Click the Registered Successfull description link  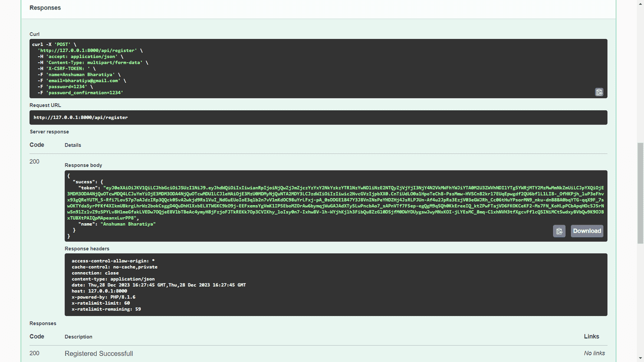pyautogui.click(x=99, y=353)
